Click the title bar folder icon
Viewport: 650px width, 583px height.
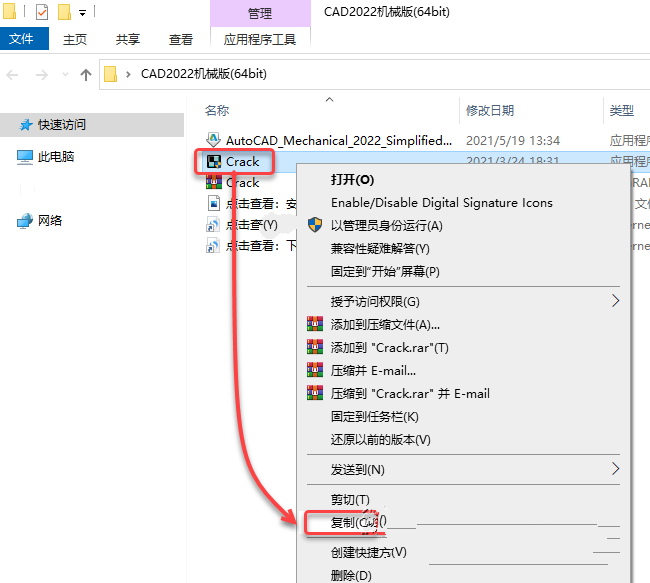pyautogui.click(x=9, y=11)
